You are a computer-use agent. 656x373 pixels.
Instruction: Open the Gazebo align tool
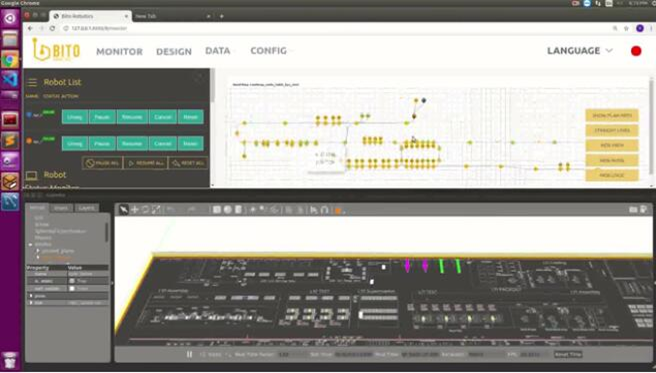(x=314, y=209)
